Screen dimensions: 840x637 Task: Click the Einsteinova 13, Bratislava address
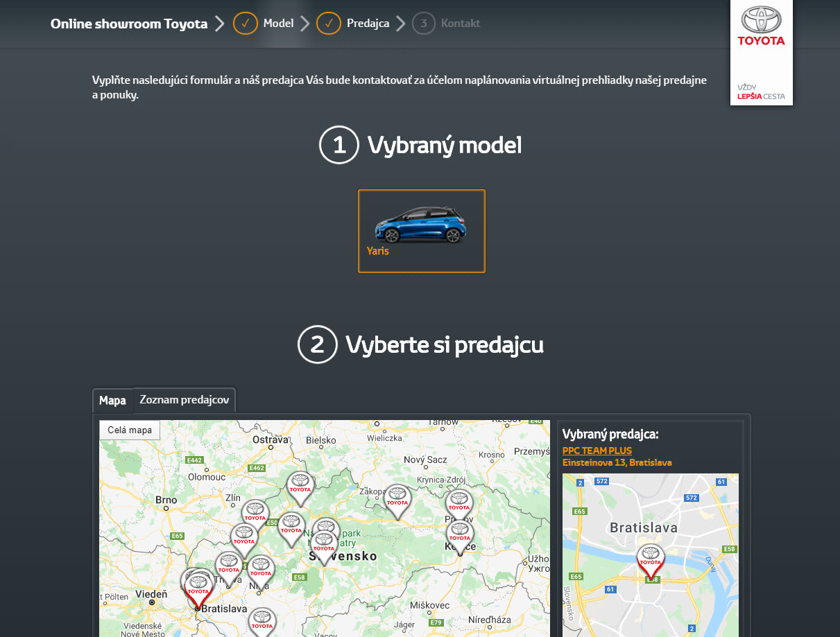[x=617, y=462]
